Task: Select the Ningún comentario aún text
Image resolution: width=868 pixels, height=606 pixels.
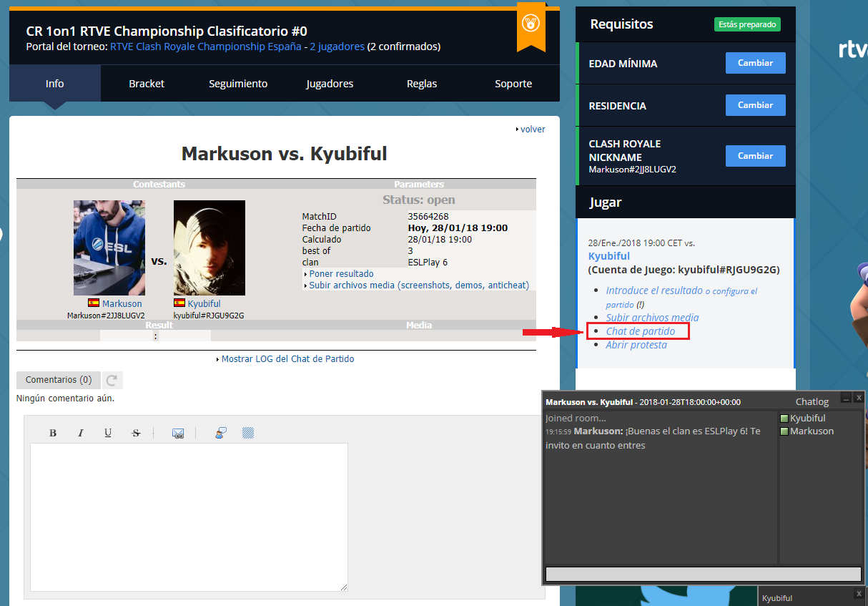Action: 65,399
